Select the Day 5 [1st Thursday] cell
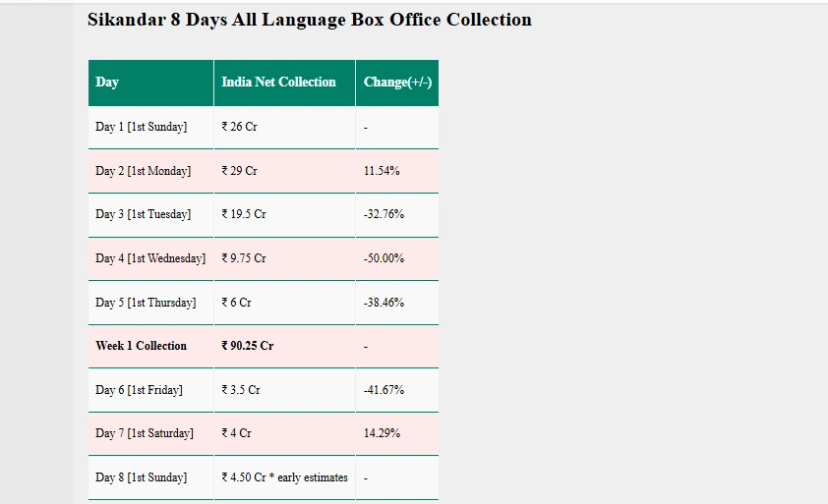Image resolution: width=828 pixels, height=504 pixels. coord(150,303)
